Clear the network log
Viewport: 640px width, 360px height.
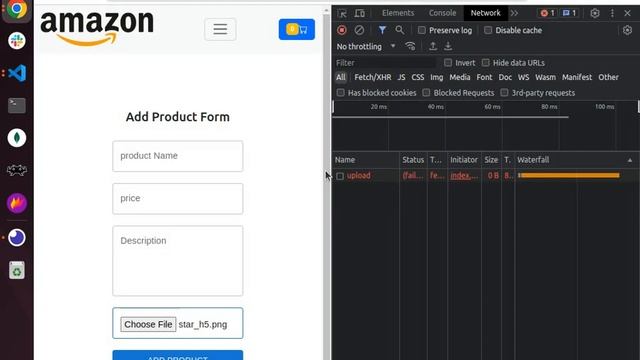pos(359,30)
